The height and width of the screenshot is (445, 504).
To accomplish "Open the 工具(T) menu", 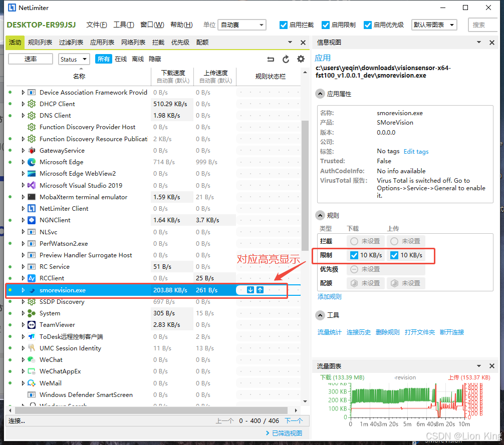I will pos(123,25).
